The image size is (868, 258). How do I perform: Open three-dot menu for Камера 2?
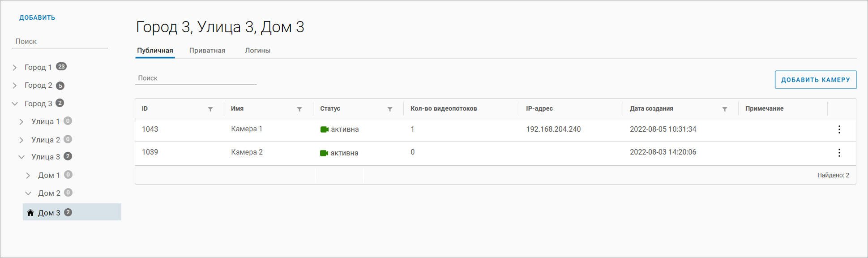[839, 153]
